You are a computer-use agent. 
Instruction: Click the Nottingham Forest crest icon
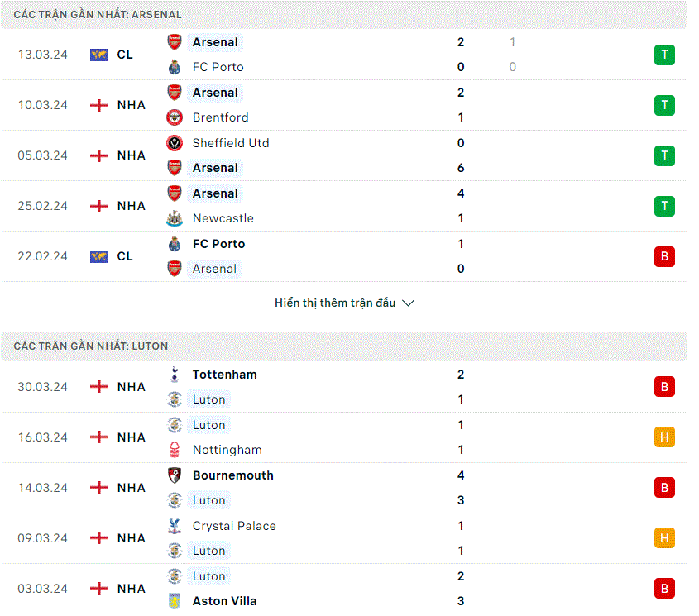[x=175, y=450]
